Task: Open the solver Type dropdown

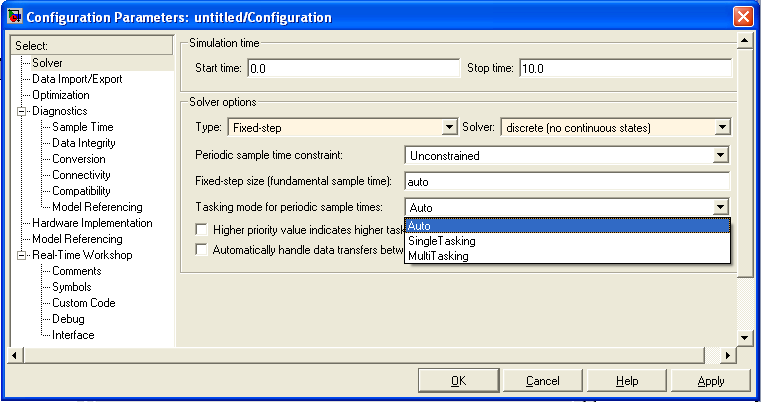Action: (x=450, y=128)
